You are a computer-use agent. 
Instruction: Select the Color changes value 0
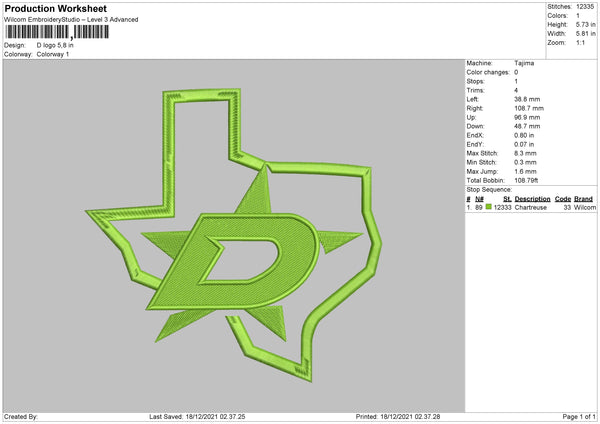516,72
